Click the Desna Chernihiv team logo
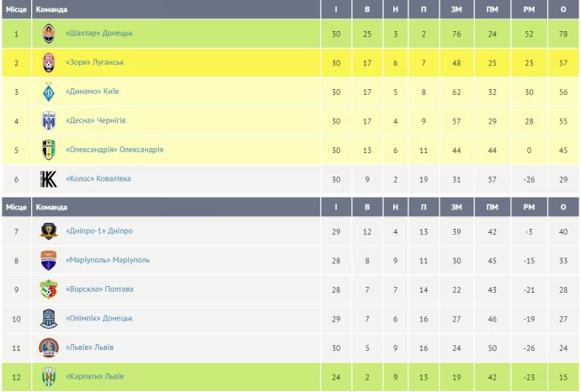 tap(49, 121)
